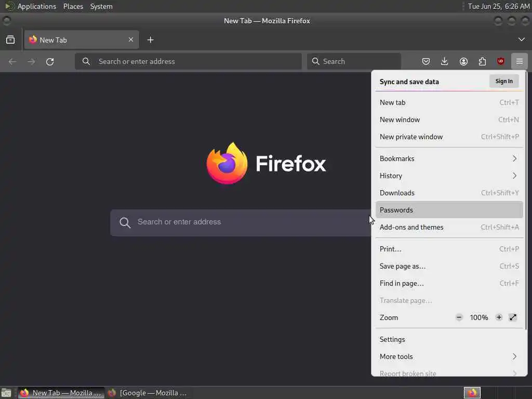The width and height of the screenshot is (532, 399).
Task: Select Find in page…
Action: point(449,283)
